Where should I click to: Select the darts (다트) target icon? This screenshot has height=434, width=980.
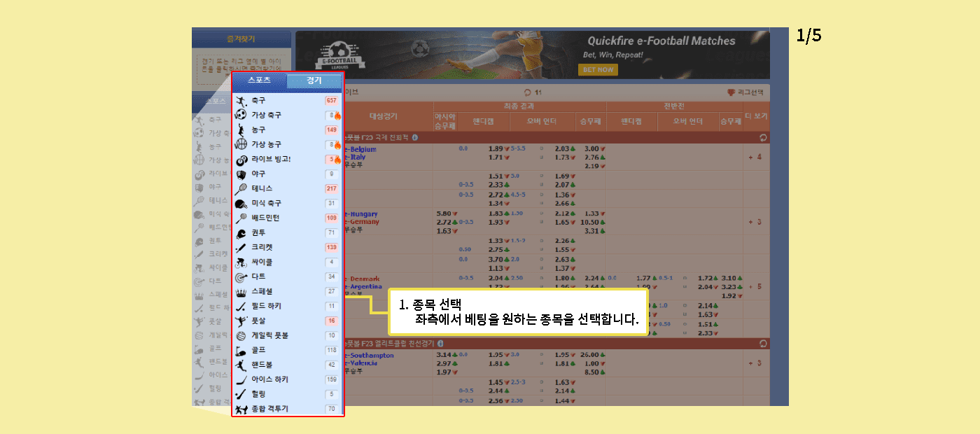(x=241, y=277)
